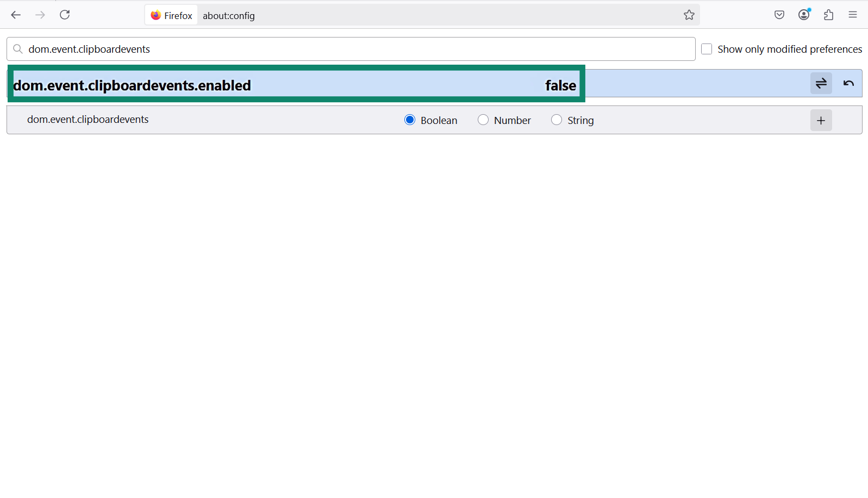Screen dimensions: 868x498
Task: Enable Show only modified preferences checkbox
Action: (x=707, y=49)
